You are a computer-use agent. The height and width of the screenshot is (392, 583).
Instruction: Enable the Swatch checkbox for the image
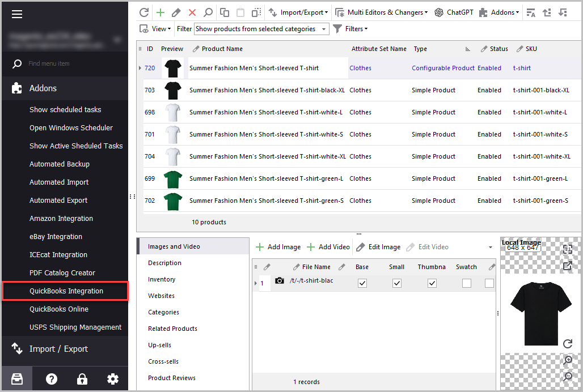point(466,283)
